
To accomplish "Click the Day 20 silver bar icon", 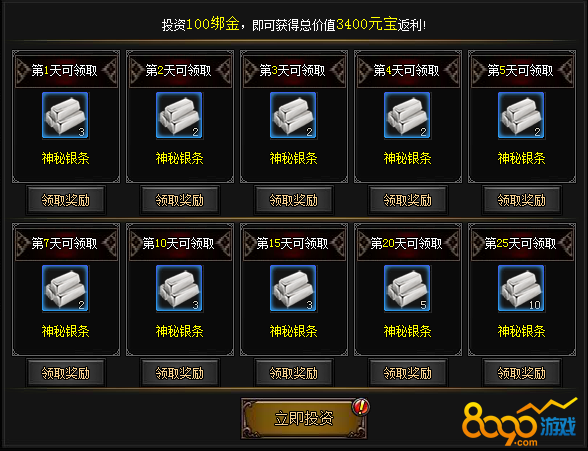I will [407, 288].
